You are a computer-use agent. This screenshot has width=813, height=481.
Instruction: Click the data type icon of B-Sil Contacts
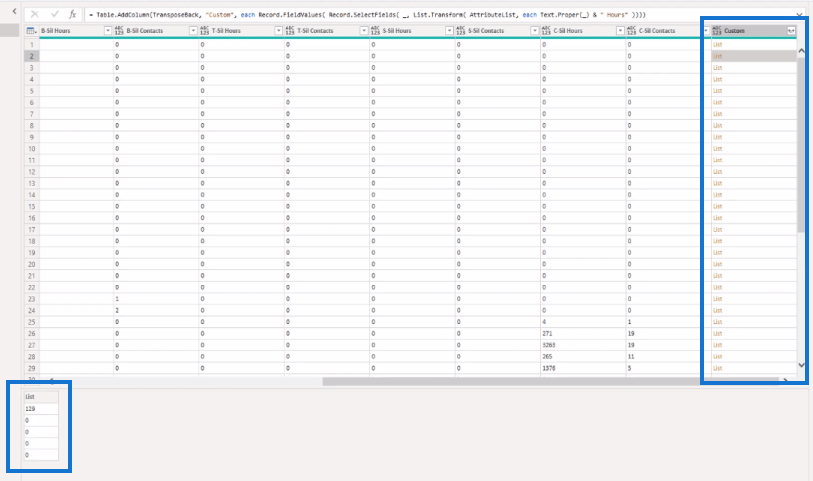point(119,31)
